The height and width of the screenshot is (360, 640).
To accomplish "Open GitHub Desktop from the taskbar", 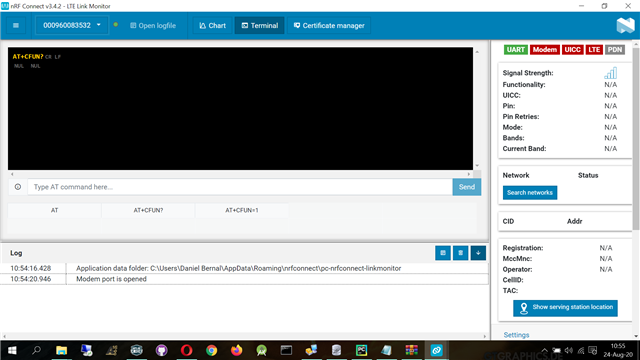I will coord(162,350).
